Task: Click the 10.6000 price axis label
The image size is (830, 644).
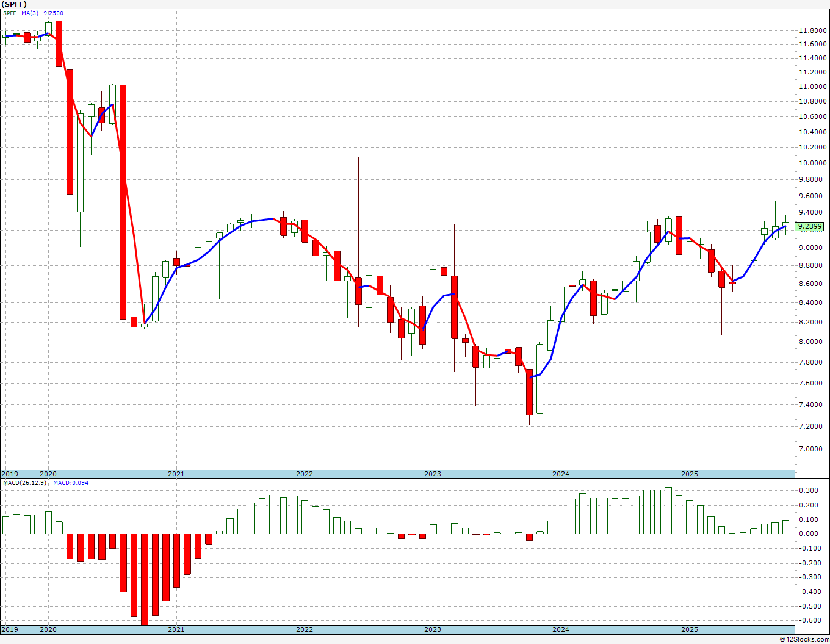Action: click(x=814, y=117)
